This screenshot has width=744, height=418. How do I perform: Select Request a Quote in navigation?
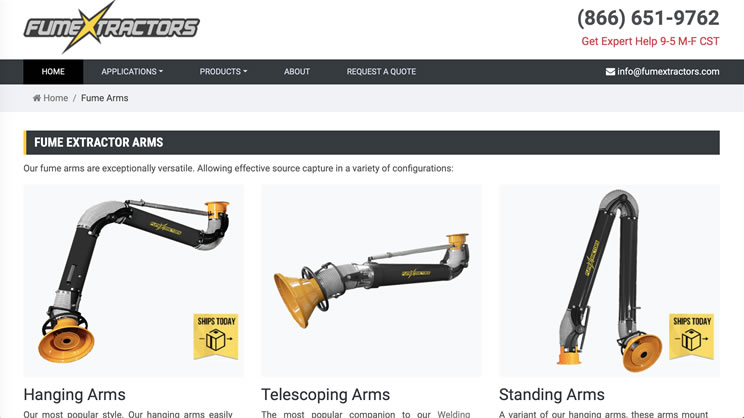[381, 72]
